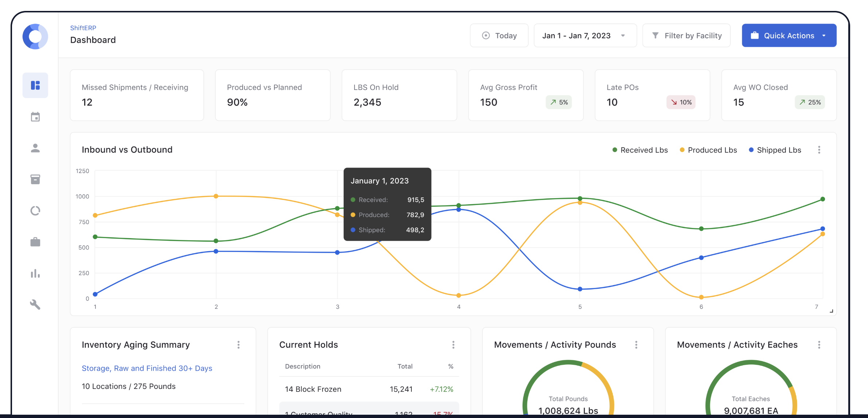Click the 10 Locations / 275 Pounds text

pyautogui.click(x=129, y=386)
